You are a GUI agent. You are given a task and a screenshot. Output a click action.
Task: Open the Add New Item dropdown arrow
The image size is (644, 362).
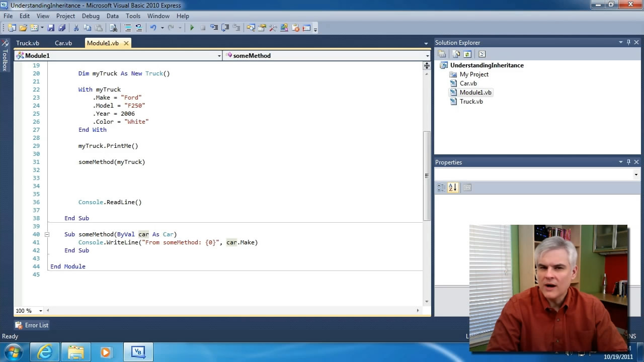pyautogui.click(x=42, y=28)
